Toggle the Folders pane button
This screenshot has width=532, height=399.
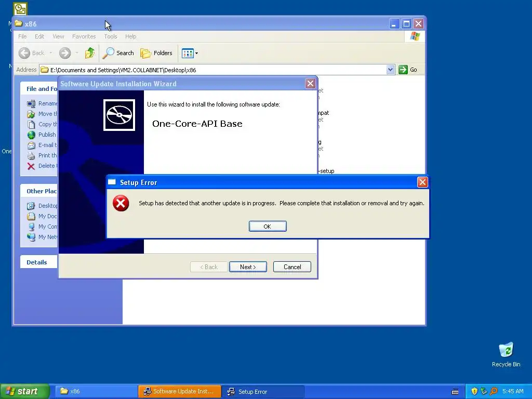point(156,53)
